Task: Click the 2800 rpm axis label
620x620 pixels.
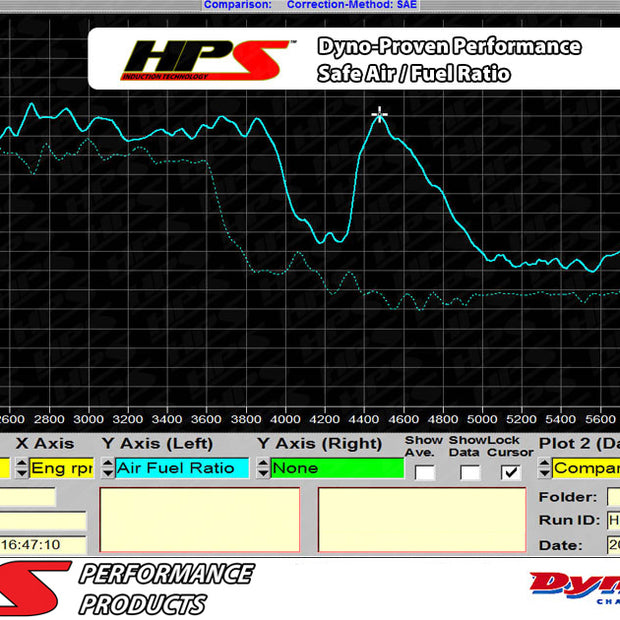Action: tap(49, 420)
